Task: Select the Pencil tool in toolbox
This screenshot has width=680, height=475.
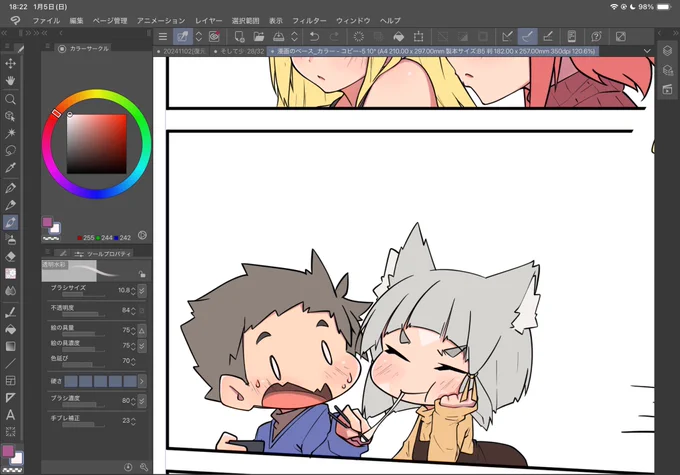Action: coord(10,205)
